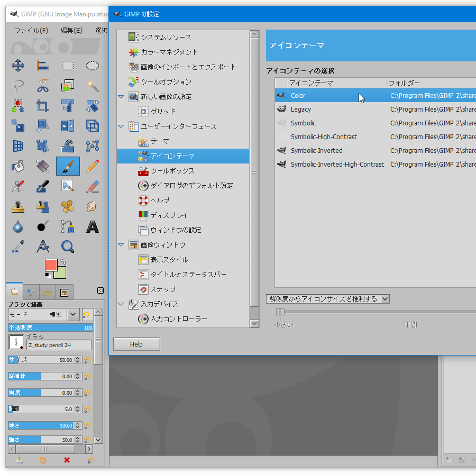This screenshot has height=473, width=476.
Task: Activate the Measure compass tool
Action: [43, 247]
